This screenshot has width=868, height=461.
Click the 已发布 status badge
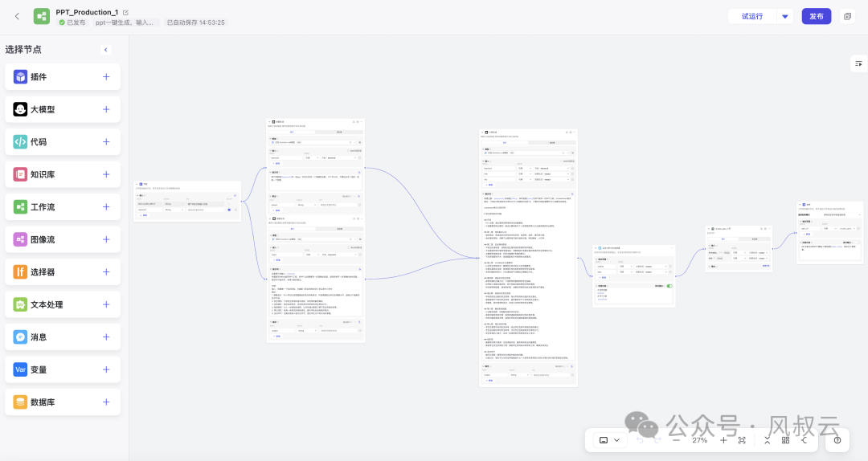pos(72,22)
